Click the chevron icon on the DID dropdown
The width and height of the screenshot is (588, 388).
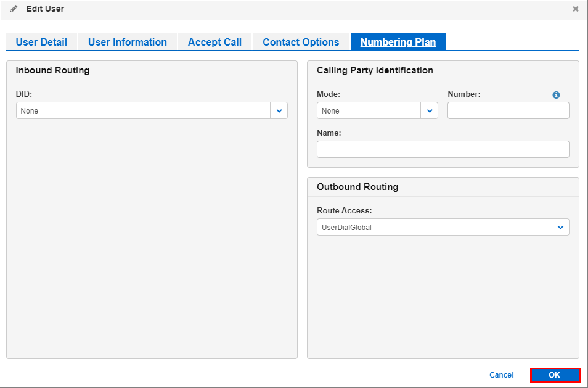click(279, 110)
